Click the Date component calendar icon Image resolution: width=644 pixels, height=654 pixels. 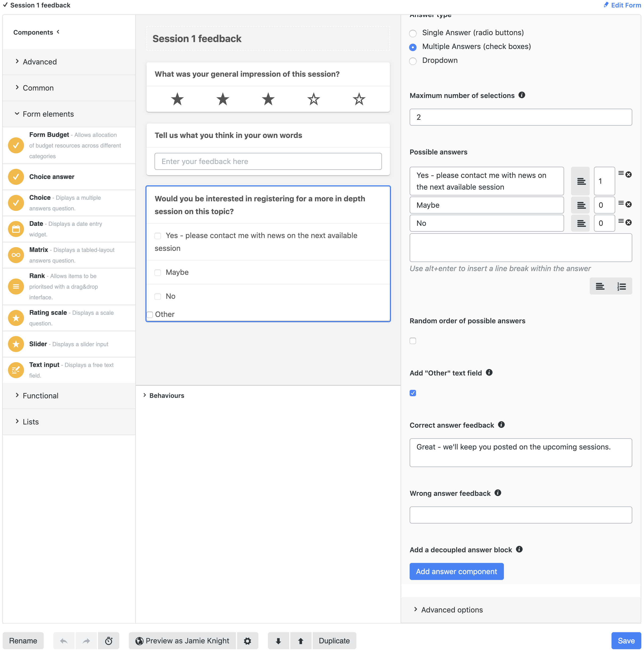tap(16, 229)
